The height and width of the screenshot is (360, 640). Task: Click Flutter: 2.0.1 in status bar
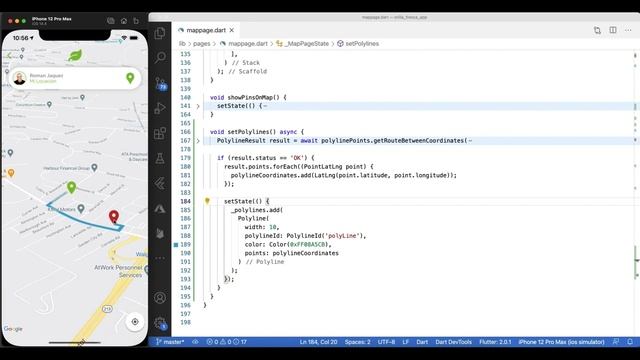pyautogui.click(x=495, y=342)
